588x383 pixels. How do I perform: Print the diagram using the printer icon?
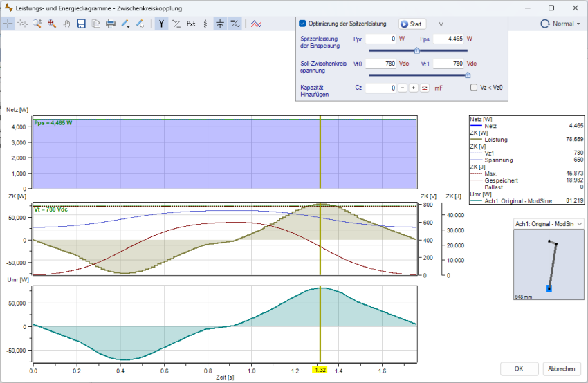110,24
